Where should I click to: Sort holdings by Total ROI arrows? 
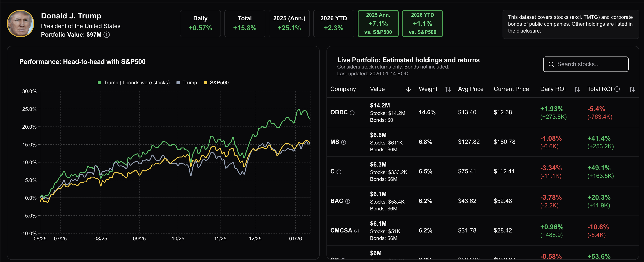(632, 89)
